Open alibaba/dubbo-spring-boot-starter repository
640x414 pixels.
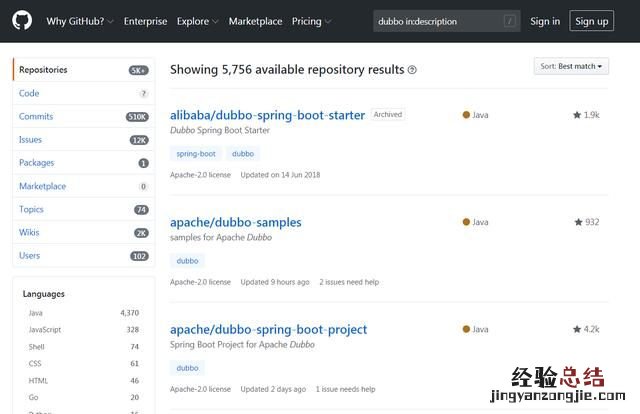[x=267, y=115]
